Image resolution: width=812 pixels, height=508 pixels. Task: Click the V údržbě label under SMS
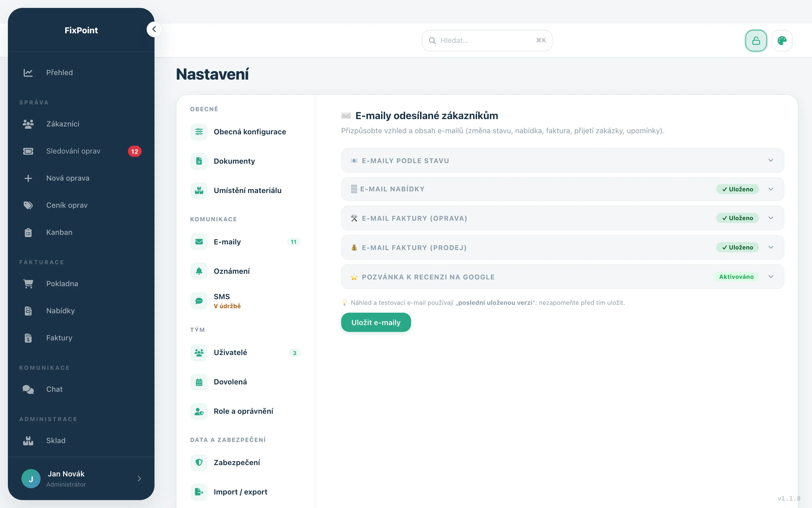227,306
